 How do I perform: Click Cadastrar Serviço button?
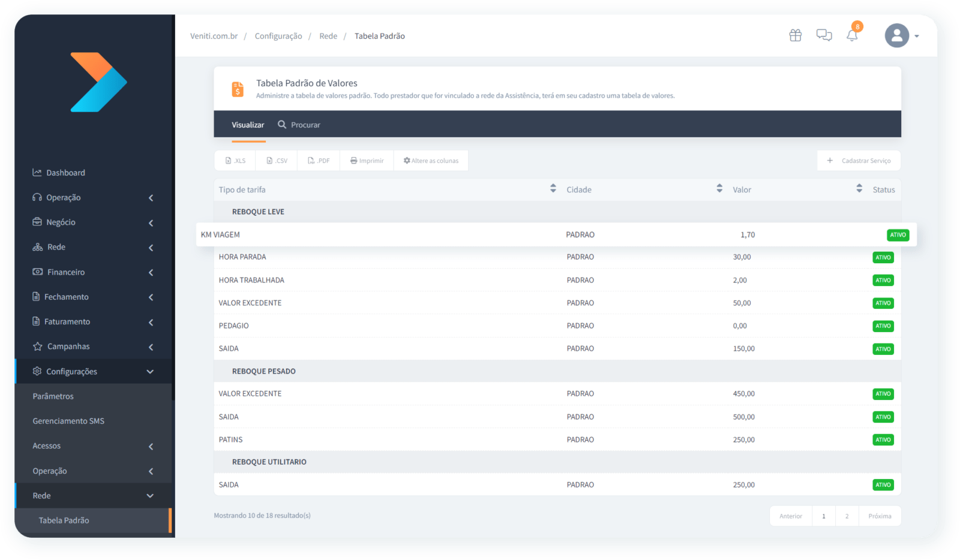pos(859,161)
